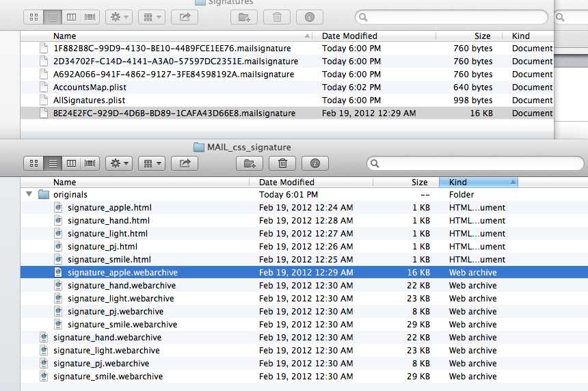The image size is (588, 391).
Task: Click file icon of AllSignatures.plist
Action: tap(44, 100)
